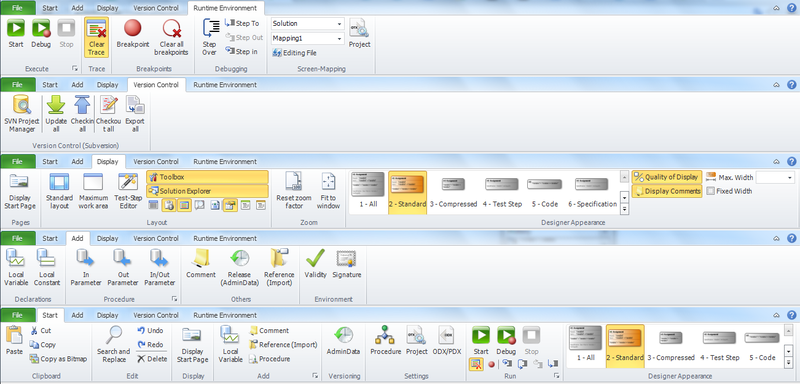Click Project in the Screen-Mapping group
The width and height of the screenshot is (800, 384).
point(359,33)
